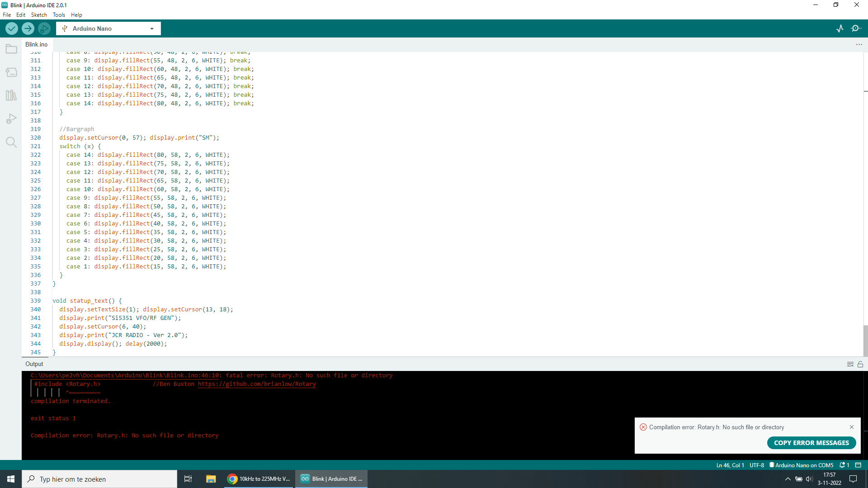Open the Windows action center icon

coord(853,479)
